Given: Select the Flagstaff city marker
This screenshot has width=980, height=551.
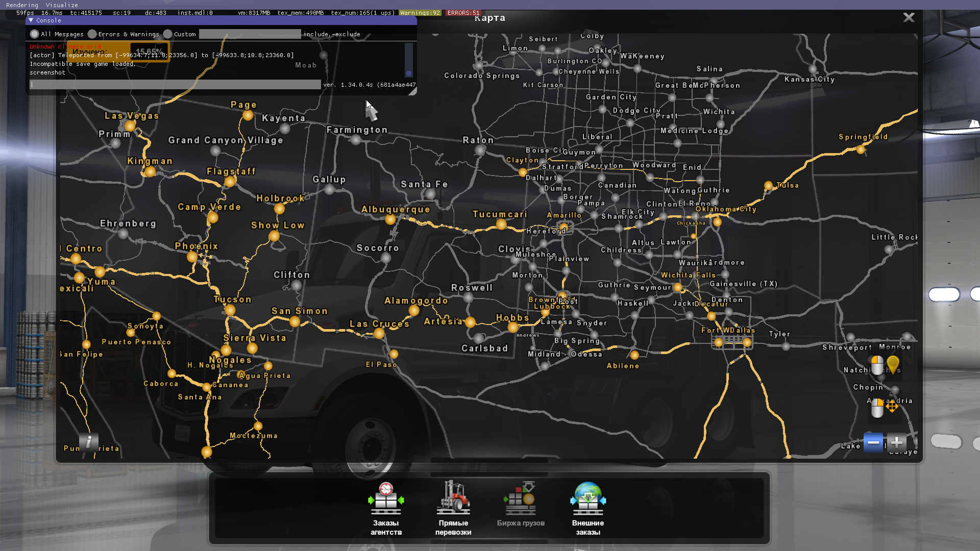Looking at the screenshot, I should (x=230, y=181).
